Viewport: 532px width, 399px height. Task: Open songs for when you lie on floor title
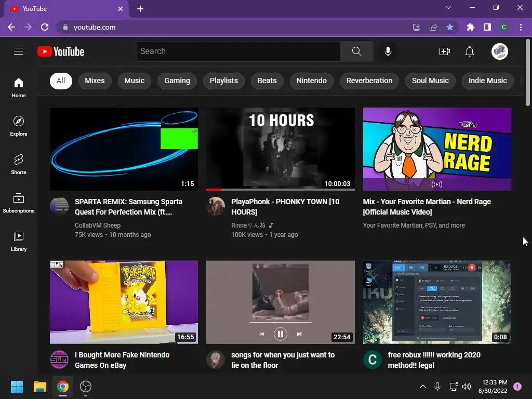pyautogui.click(x=283, y=360)
